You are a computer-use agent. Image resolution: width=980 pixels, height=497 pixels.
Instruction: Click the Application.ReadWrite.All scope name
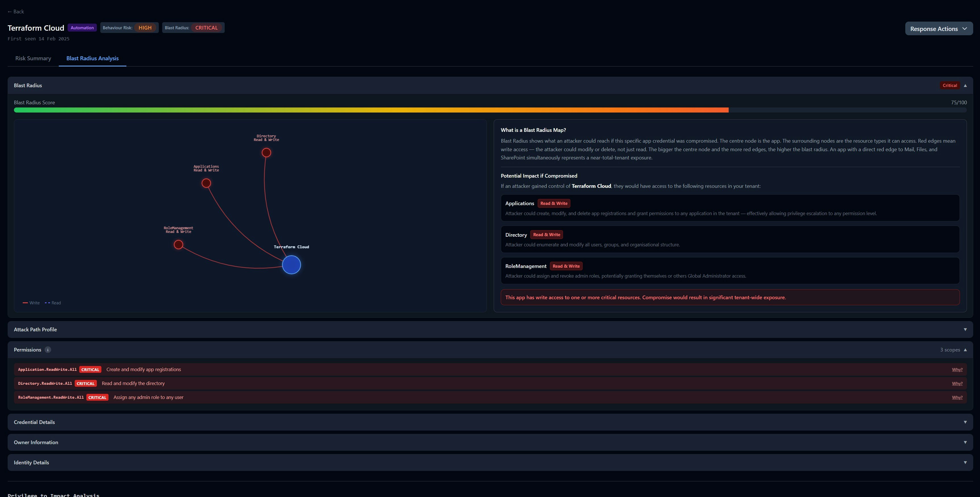[47, 369]
